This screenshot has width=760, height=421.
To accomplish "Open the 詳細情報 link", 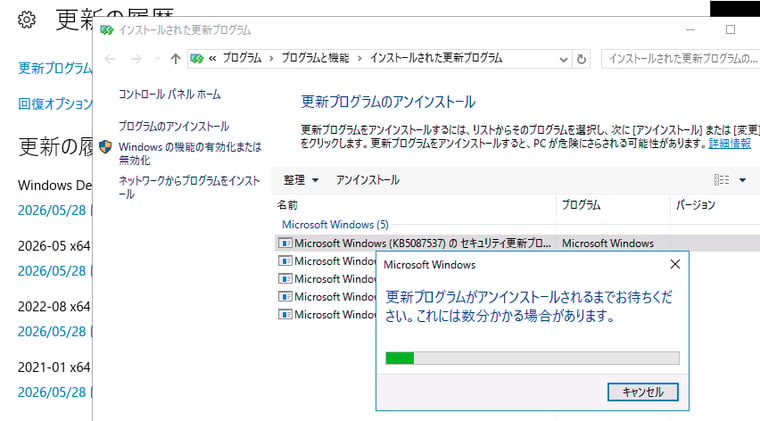I will pyautogui.click(x=729, y=143).
